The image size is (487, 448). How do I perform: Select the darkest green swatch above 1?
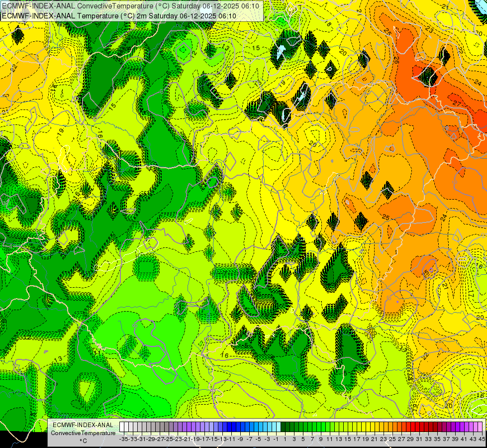point(283,427)
